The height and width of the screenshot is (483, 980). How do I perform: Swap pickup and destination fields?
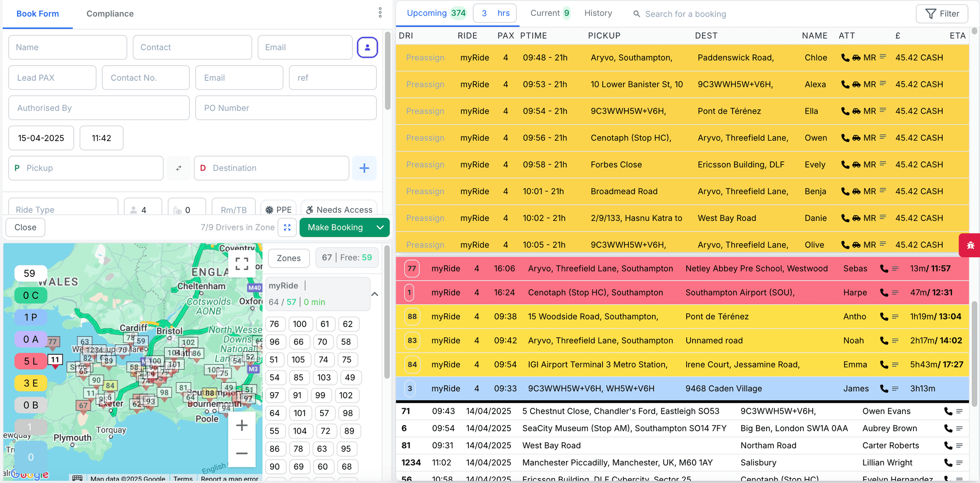pos(178,168)
